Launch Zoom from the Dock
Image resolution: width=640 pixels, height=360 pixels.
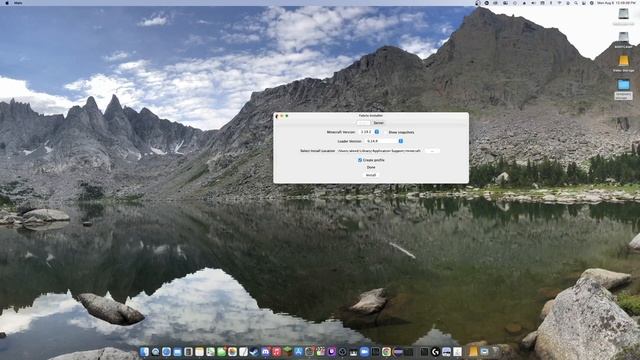point(364,351)
